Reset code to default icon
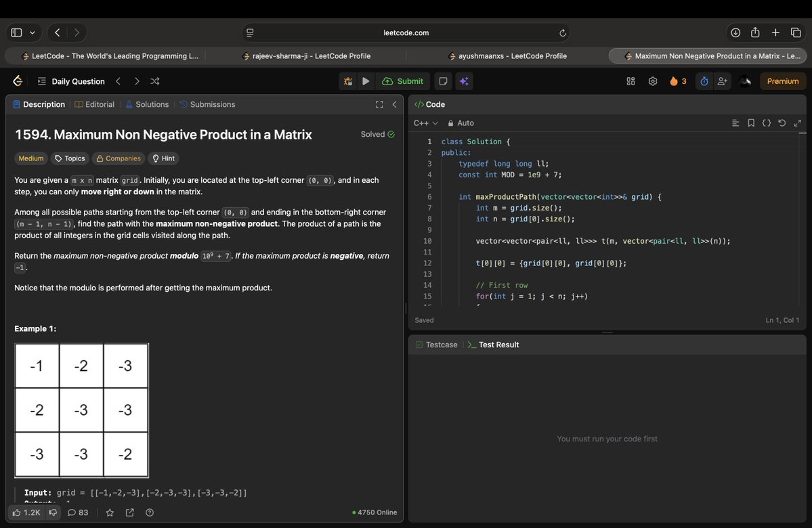The image size is (812, 528). point(782,123)
